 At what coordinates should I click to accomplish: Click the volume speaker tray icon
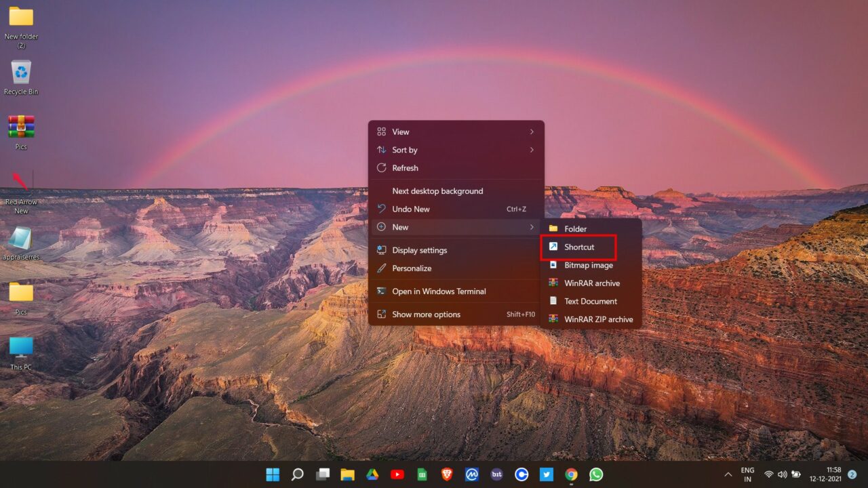coord(783,474)
